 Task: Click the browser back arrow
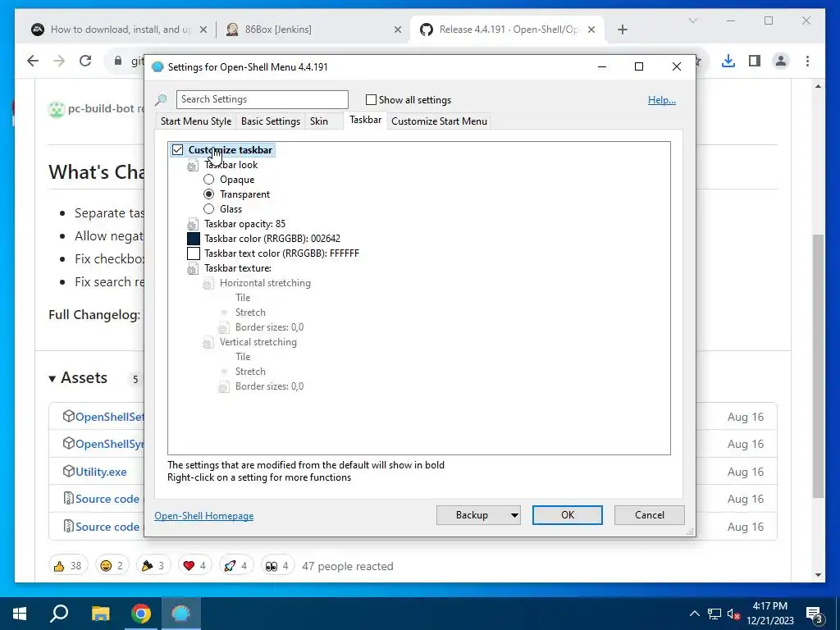(33, 61)
